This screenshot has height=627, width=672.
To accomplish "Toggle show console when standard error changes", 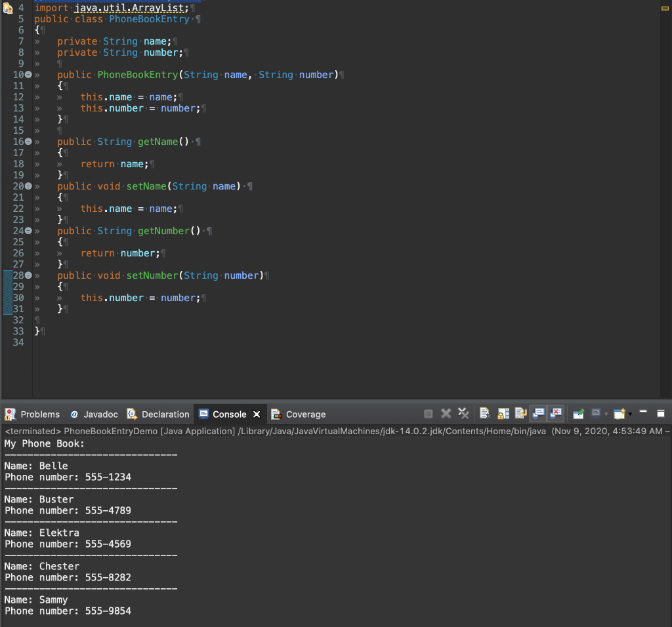I will tap(556, 413).
